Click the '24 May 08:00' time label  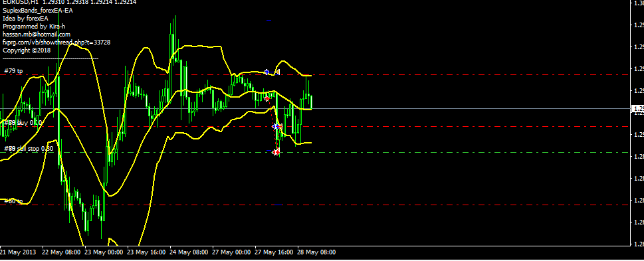189,252
